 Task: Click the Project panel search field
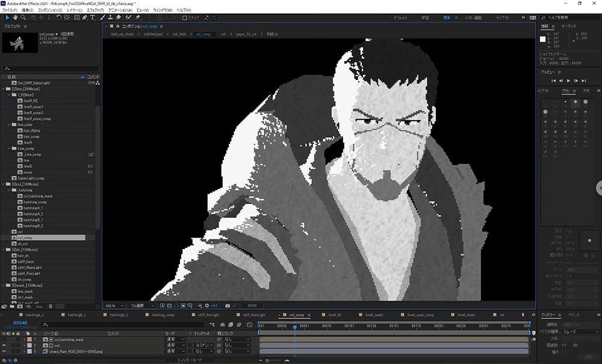51,69
